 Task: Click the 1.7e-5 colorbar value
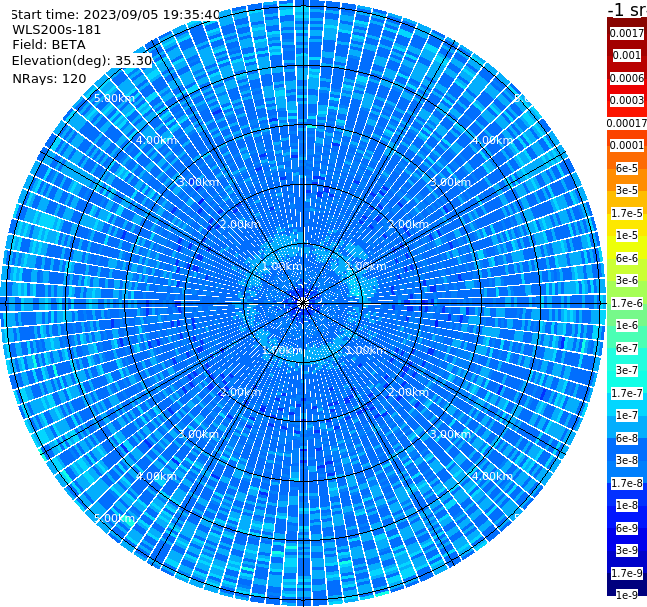pos(627,213)
